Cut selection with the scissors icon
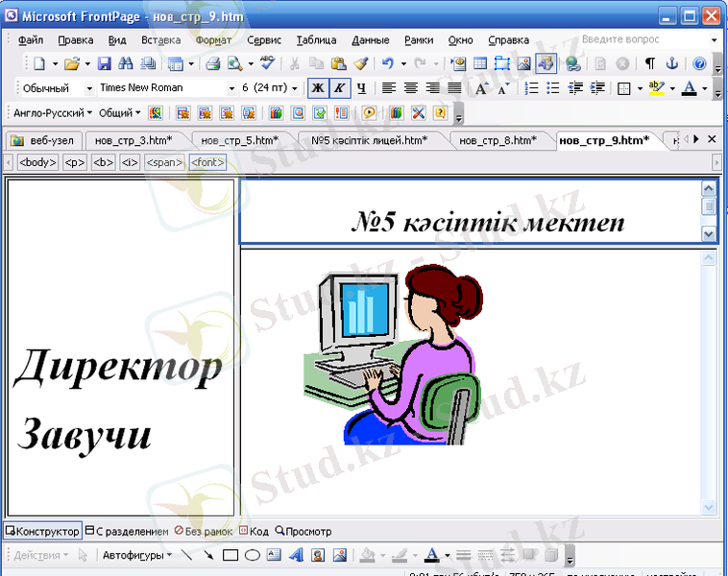 pyautogui.click(x=294, y=63)
